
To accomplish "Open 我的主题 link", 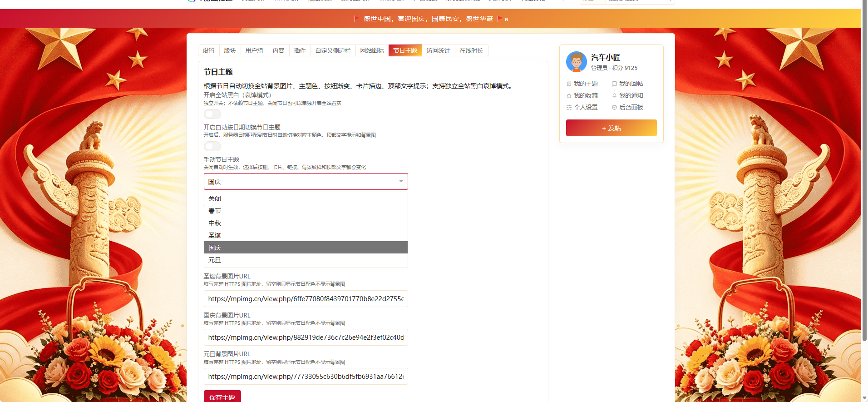I will (586, 84).
